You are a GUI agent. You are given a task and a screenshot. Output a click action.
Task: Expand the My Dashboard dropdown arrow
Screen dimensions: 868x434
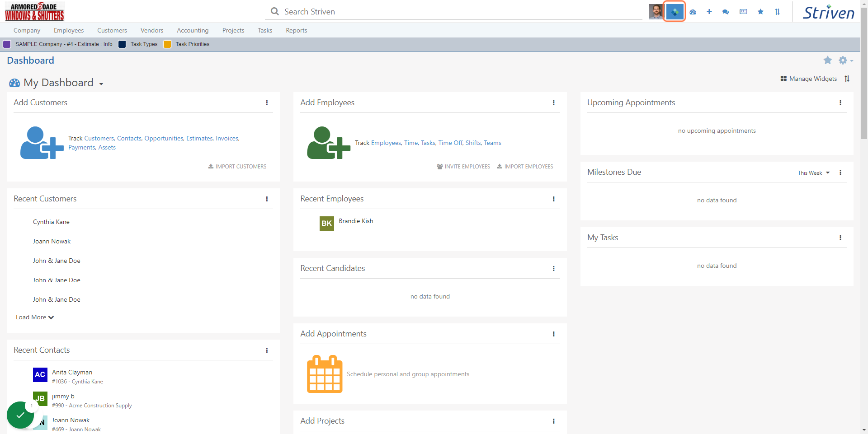101,84
